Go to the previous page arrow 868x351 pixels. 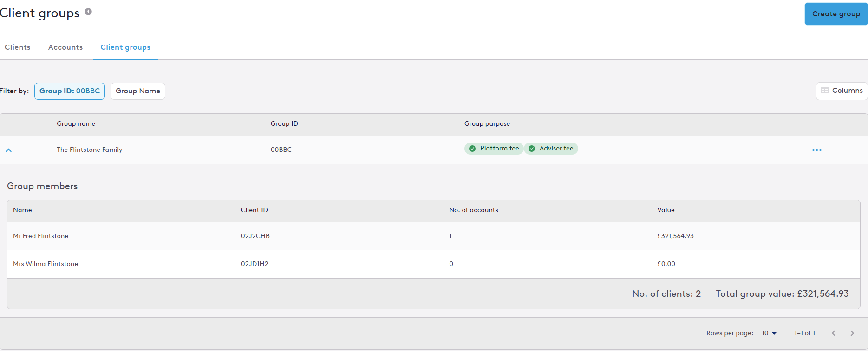pos(834,333)
